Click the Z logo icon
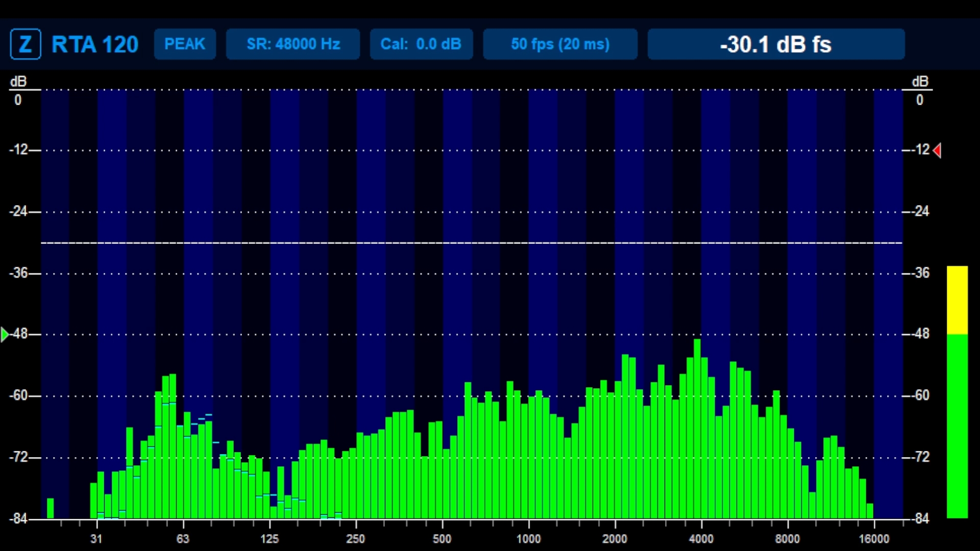980x551 pixels. coord(26,44)
